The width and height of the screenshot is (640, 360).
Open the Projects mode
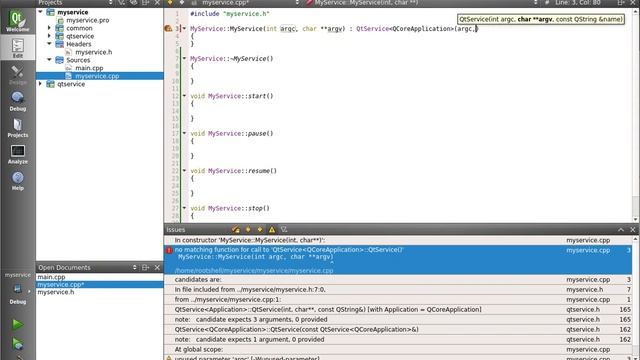tap(18, 127)
